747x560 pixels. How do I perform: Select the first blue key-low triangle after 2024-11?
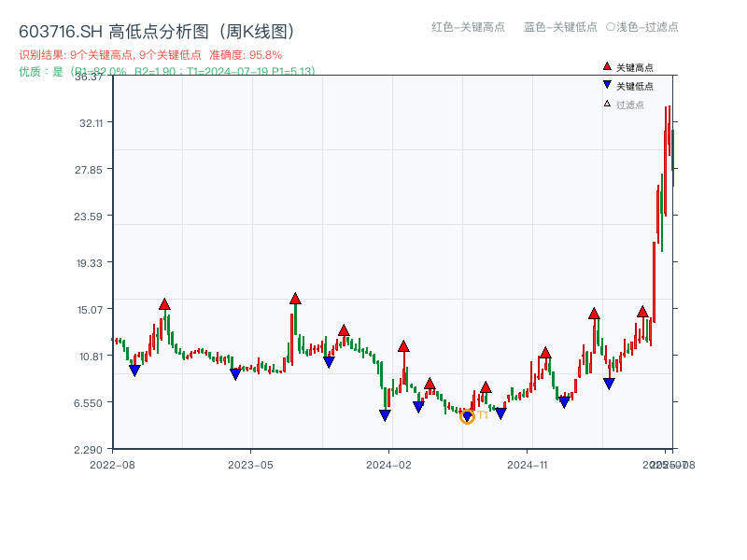pos(564,402)
